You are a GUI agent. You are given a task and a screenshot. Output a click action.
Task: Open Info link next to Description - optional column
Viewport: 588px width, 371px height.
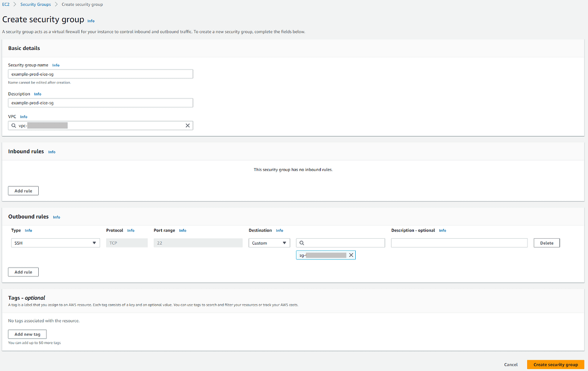(x=442, y=230)
